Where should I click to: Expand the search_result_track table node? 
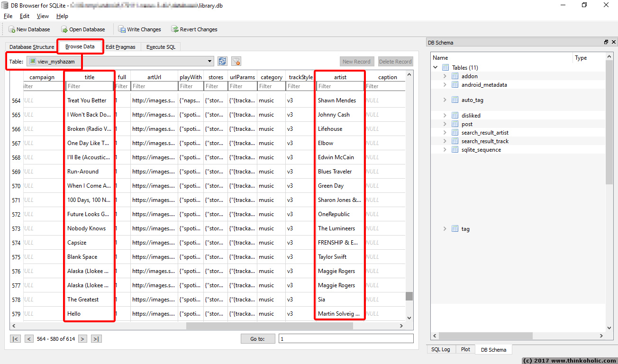[445, 141]
